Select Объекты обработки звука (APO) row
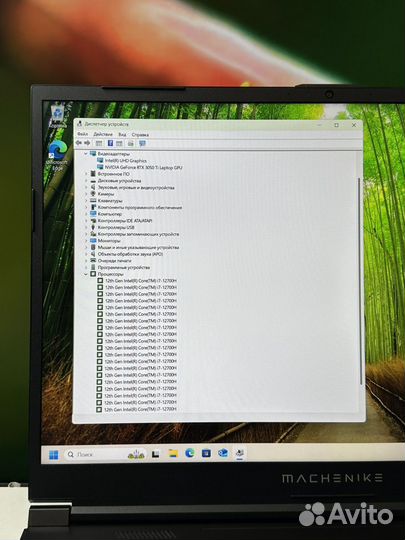Screen dimensions: 405x540 pyautogui.click(x=130, y=254)
